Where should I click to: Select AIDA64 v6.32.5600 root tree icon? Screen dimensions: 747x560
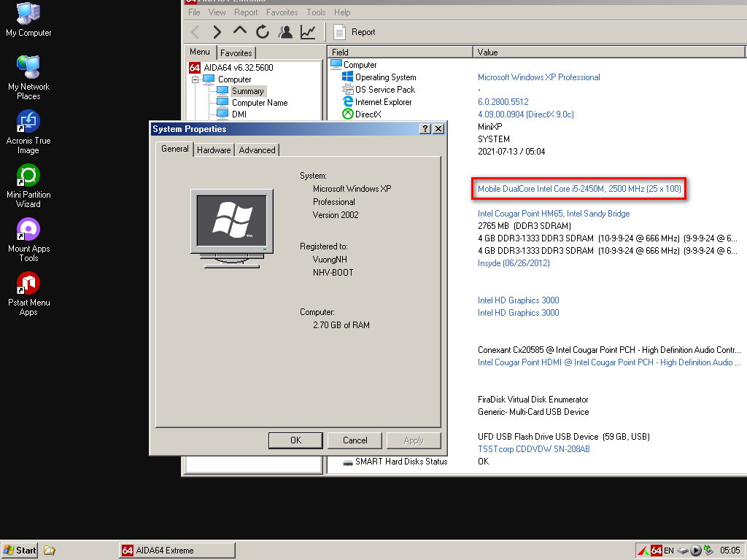[195, 68]
